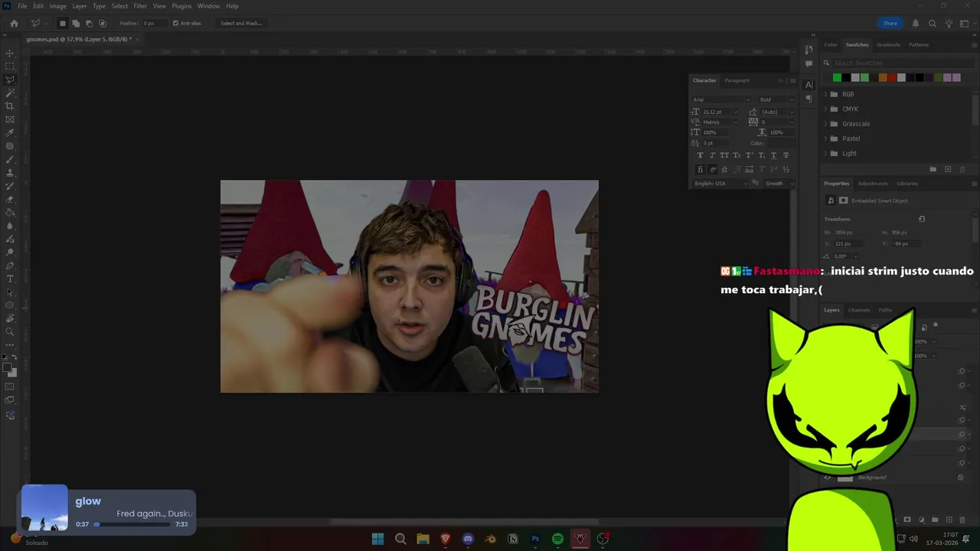Select the Rectangular Marquee tool

[10, 67]
